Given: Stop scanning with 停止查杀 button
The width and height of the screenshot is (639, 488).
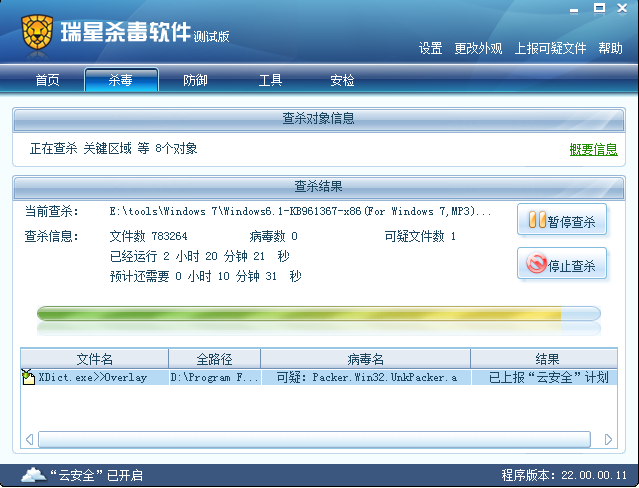Looking at the screenshot, I should [x=562, y=264].
